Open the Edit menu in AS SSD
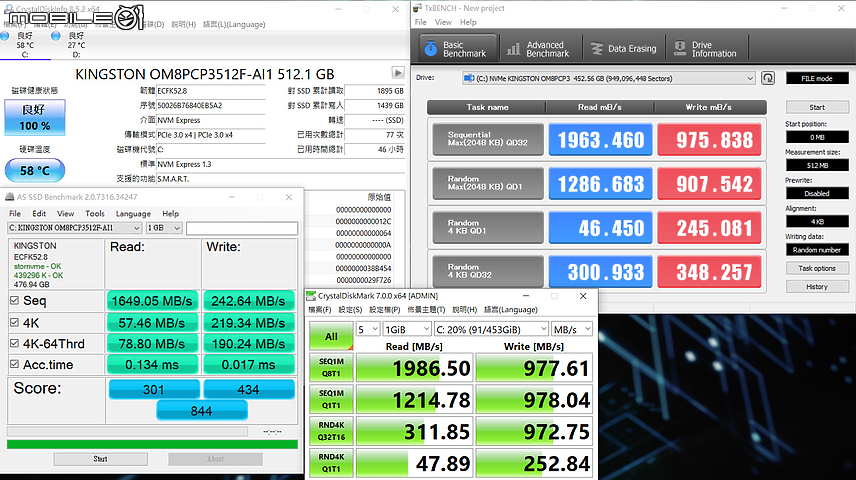The height and width of the screenshot is (480, 856). [x=39, y=214]
